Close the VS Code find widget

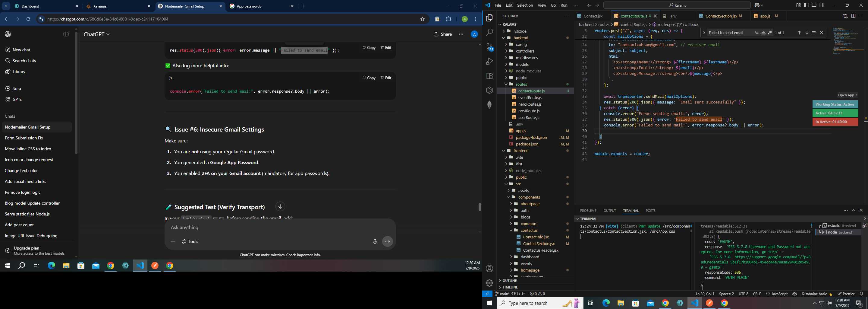pyautogui.click(x=822, y=33)
